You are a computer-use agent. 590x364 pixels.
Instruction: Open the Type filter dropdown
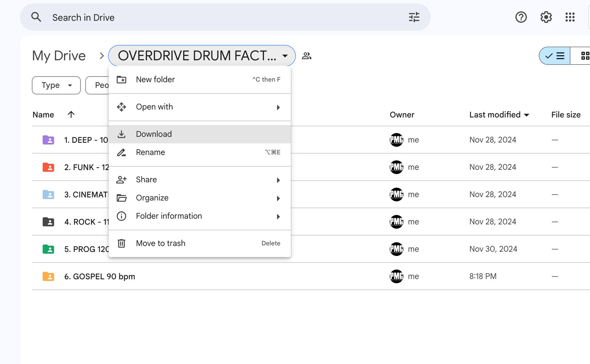pyautogui.click(x=56, y=85)
